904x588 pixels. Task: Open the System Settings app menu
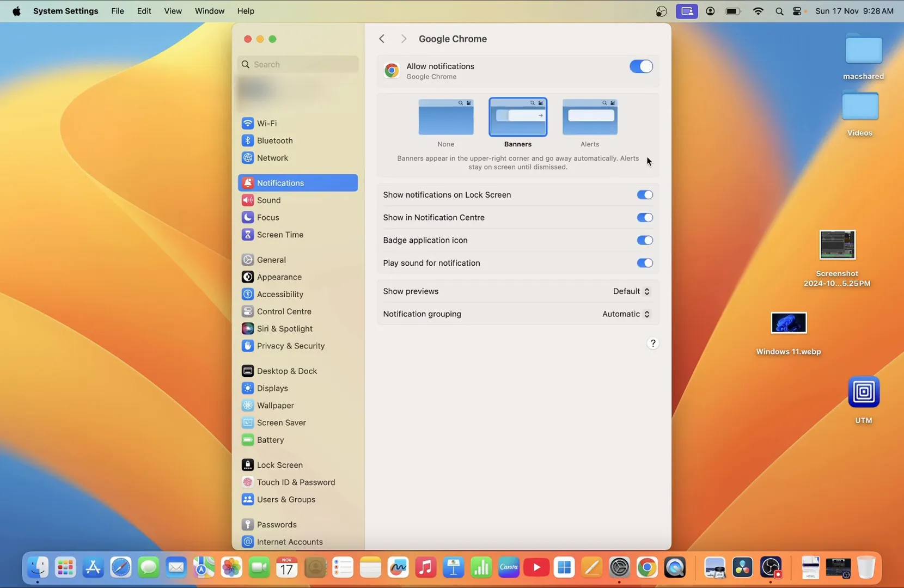coord(66,11)
